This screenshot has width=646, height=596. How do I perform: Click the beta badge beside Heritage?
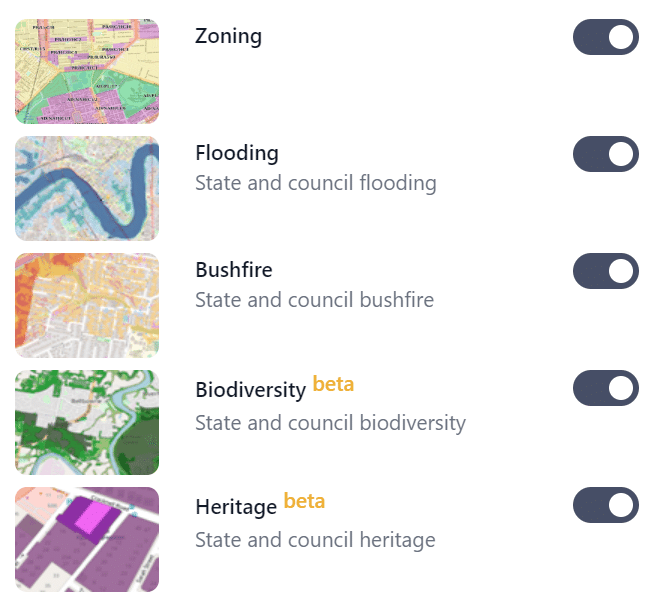tap(304, 501)
